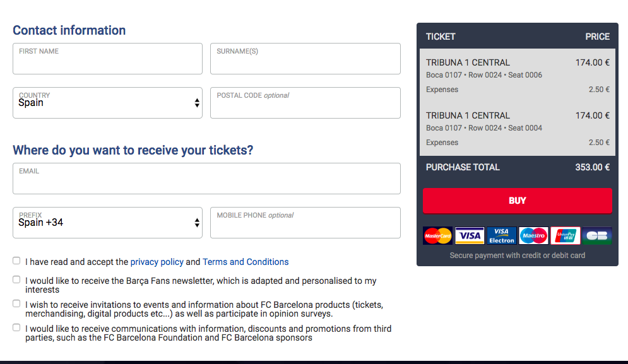
Task: Enable the Barça Fans newsletter checkbox
Action: [x=16, y=279]
